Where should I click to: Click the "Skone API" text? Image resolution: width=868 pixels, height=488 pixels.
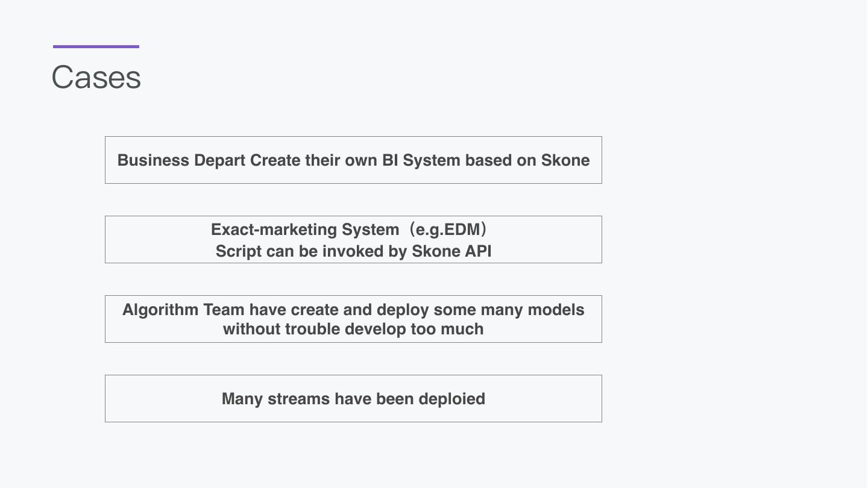pyautogui.click(x=451, y=251)
